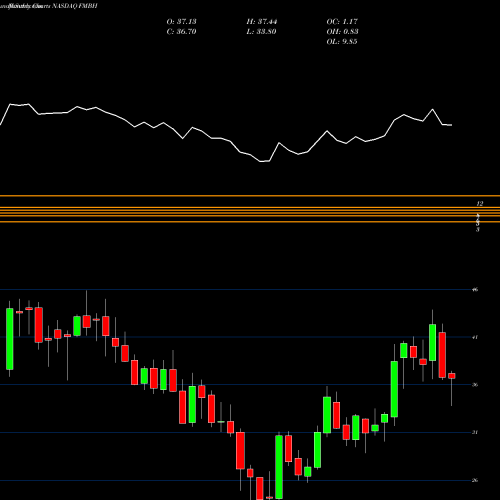Click the '12' label beside orange lines
The image size is (500, 500).
[x=480, y=203]
